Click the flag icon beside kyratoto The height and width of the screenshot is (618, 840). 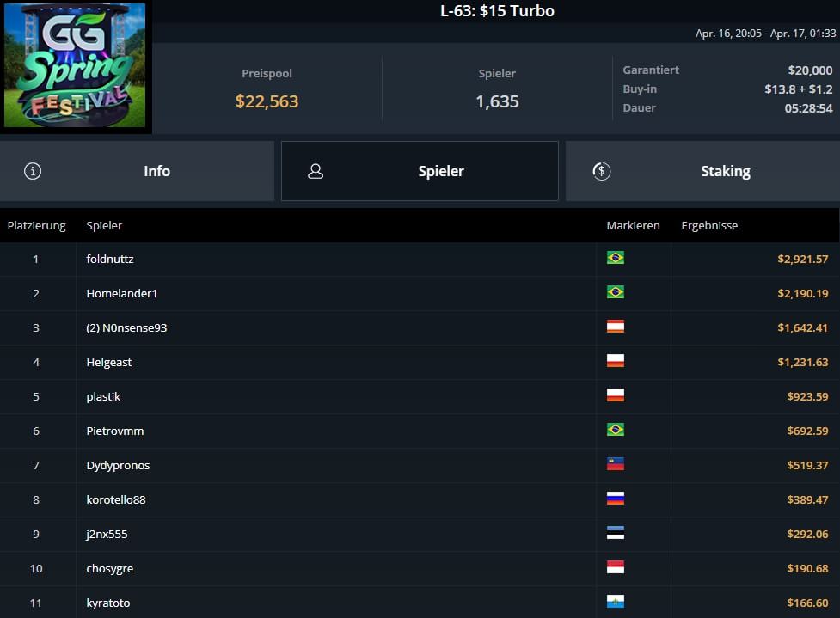click(616, 602)
